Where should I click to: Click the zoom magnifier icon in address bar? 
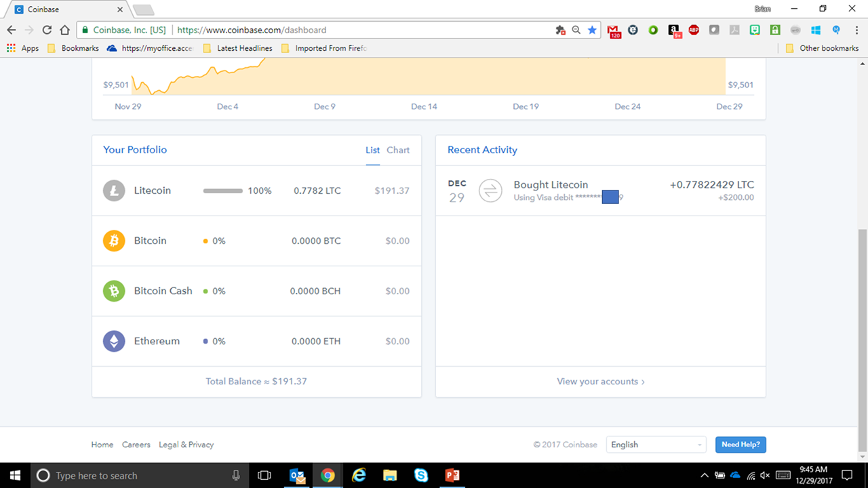tap(576, 30)
